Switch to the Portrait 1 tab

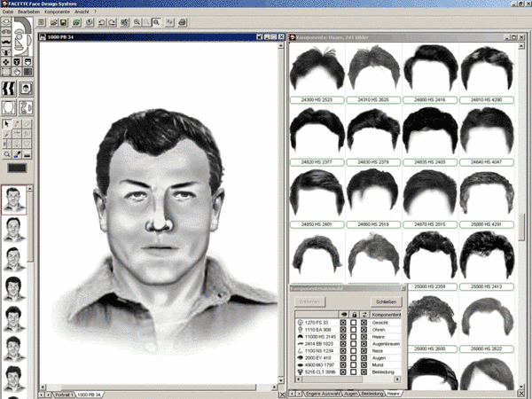pyautogui.click(x=61, y=392)
